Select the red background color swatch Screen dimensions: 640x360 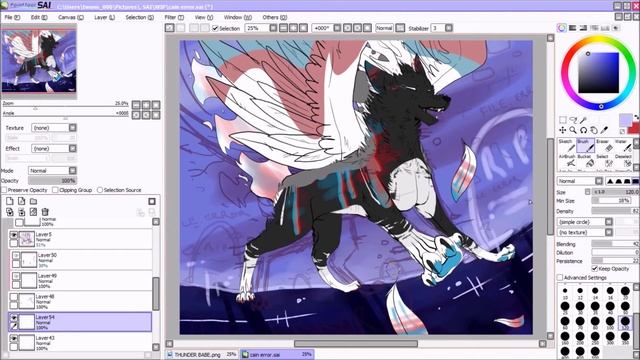(x=634, y=129)
